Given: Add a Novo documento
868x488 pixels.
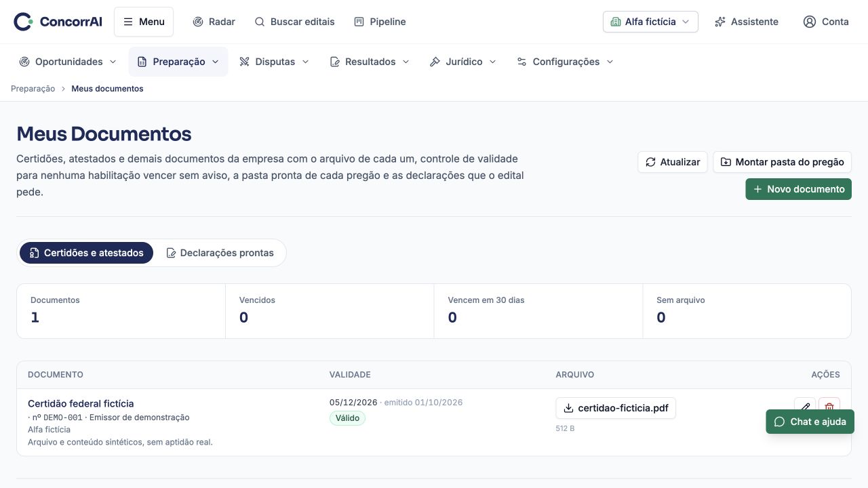Looking at the screenshot, I should [799, 189].
